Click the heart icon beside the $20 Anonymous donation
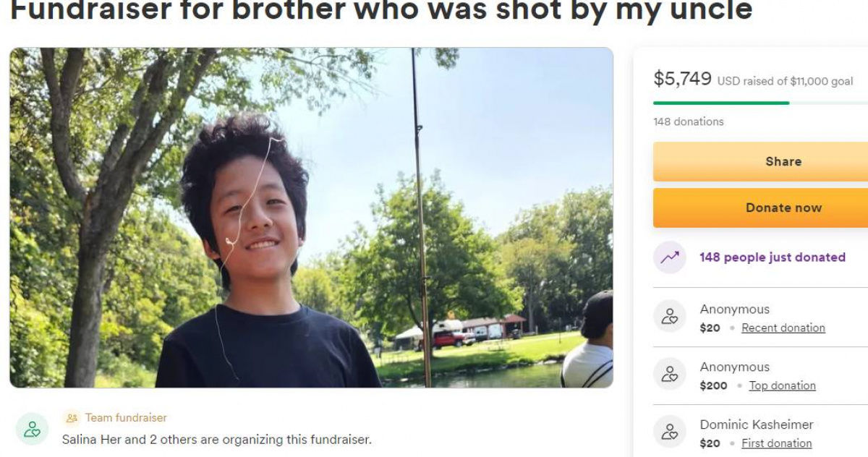This screenshot has width=868, height=457. click(669, 316)
